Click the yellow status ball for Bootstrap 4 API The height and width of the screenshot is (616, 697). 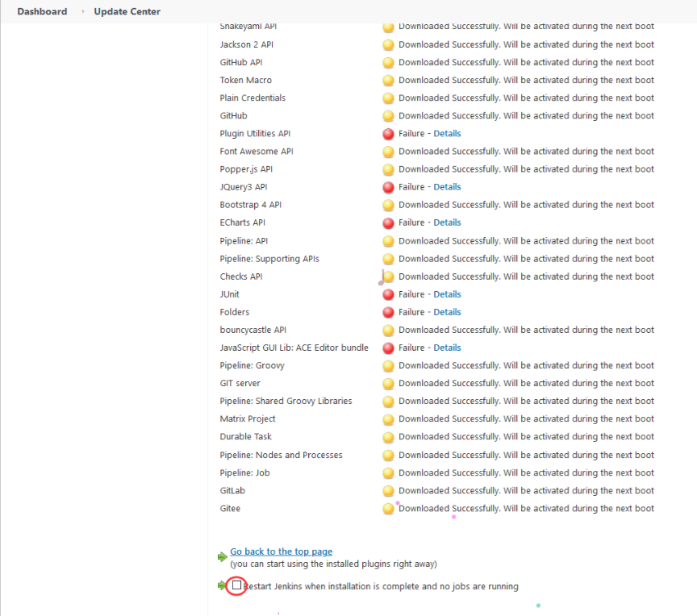(388, 205)
